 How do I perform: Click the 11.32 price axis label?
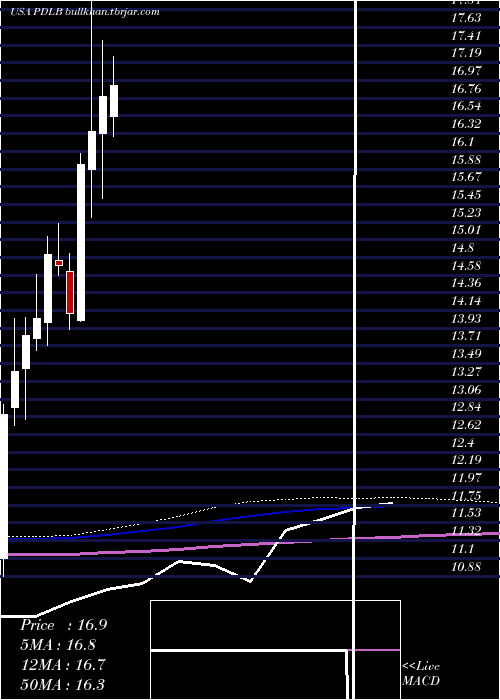point(466,531)
